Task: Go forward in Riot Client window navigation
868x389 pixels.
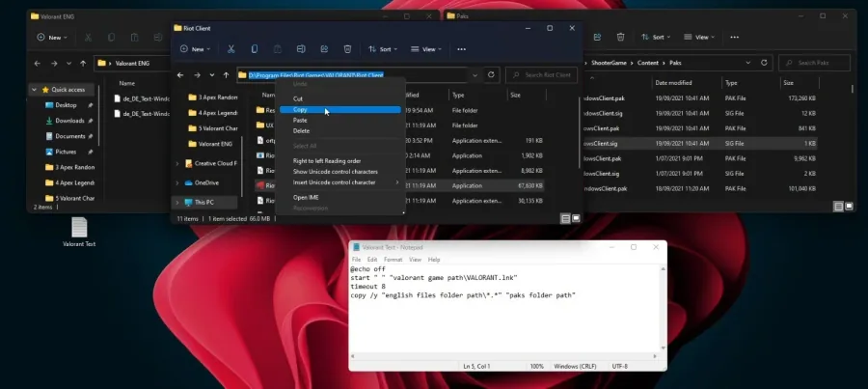Action: (197, 75)
